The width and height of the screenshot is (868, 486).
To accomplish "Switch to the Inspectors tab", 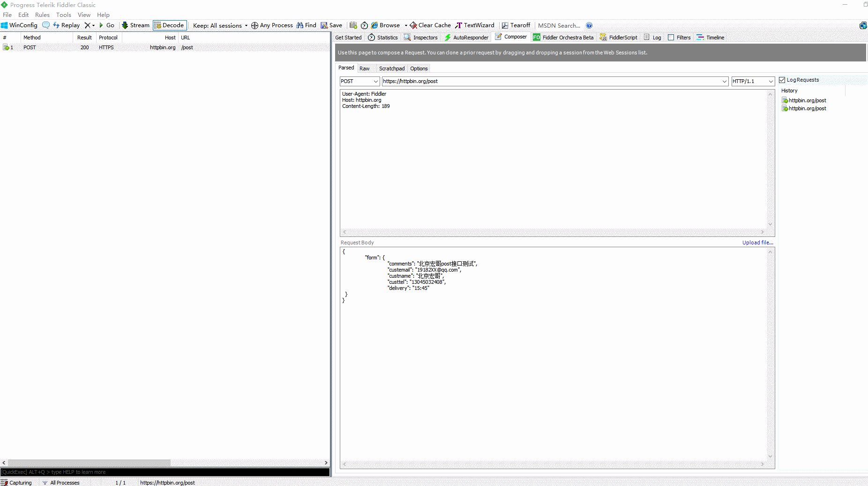I will pos(421,38).
